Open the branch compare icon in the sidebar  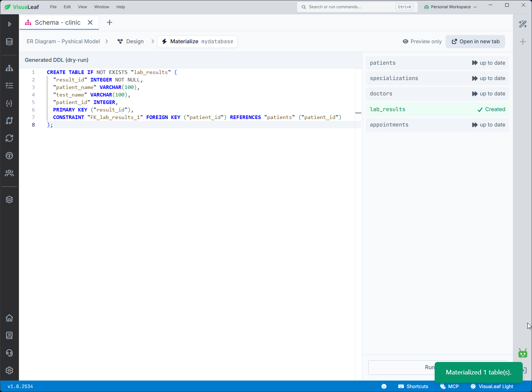10,120
